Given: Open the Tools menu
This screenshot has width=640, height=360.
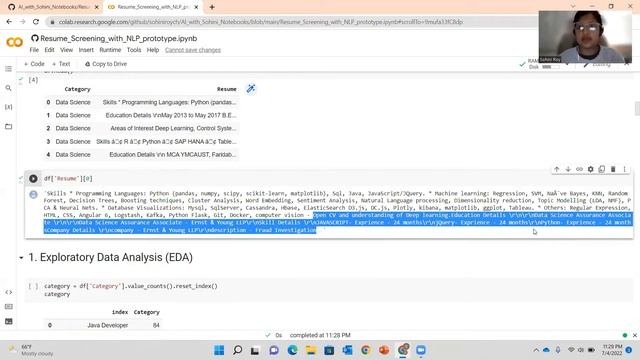Looking at the screenshot, I should pos(134,50).
